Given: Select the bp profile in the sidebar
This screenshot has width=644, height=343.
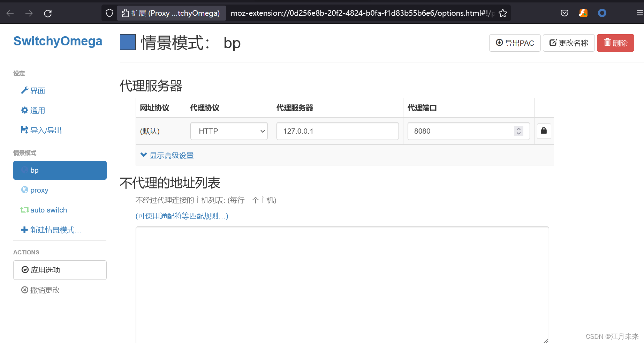Looking at the screenshot, I should pos(60,170).
